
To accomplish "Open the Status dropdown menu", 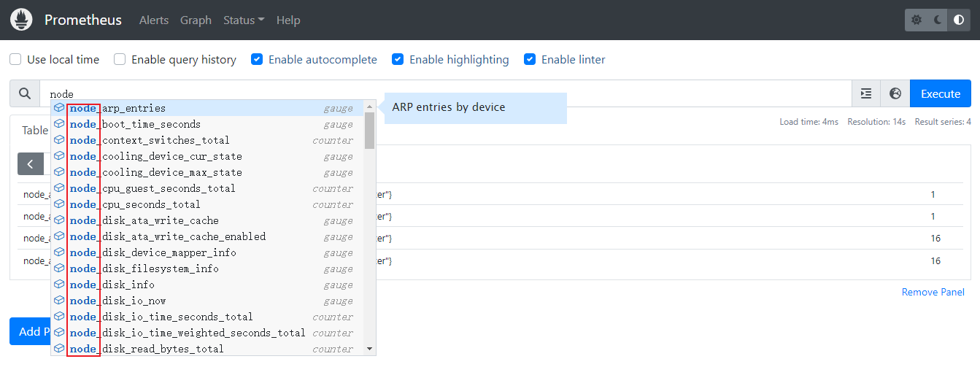I will pos(244,20).
